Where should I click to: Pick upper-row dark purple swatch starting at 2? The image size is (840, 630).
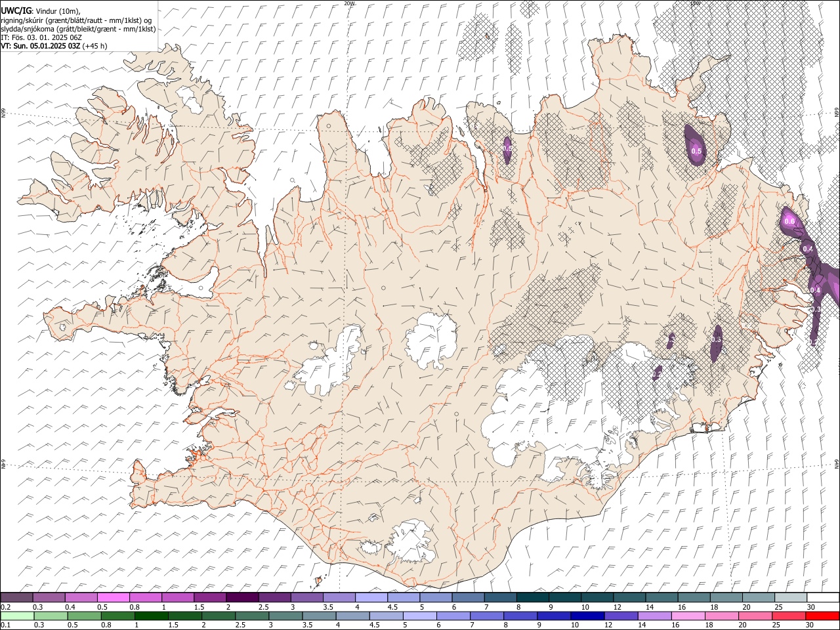coord(241,598)
